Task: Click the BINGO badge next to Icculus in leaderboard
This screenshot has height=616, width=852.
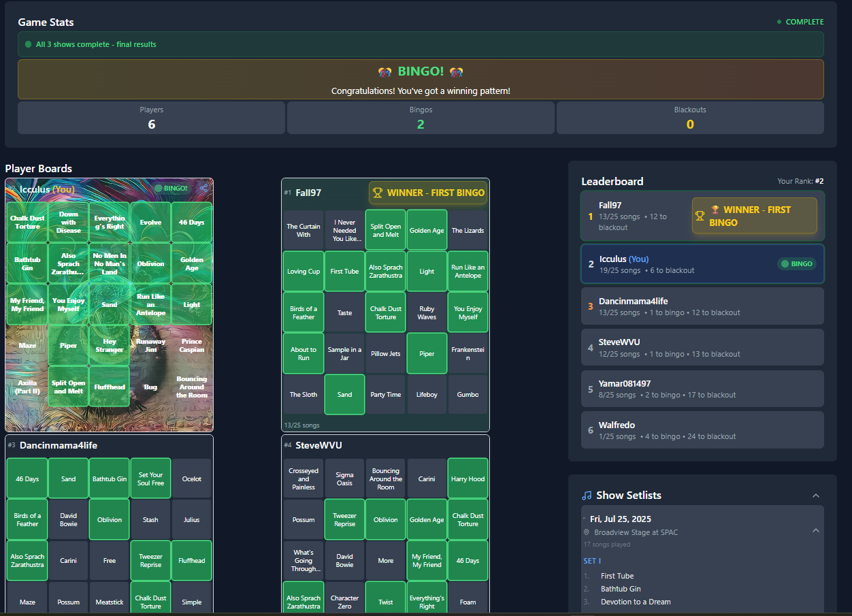Action: (x=796, y=264)
